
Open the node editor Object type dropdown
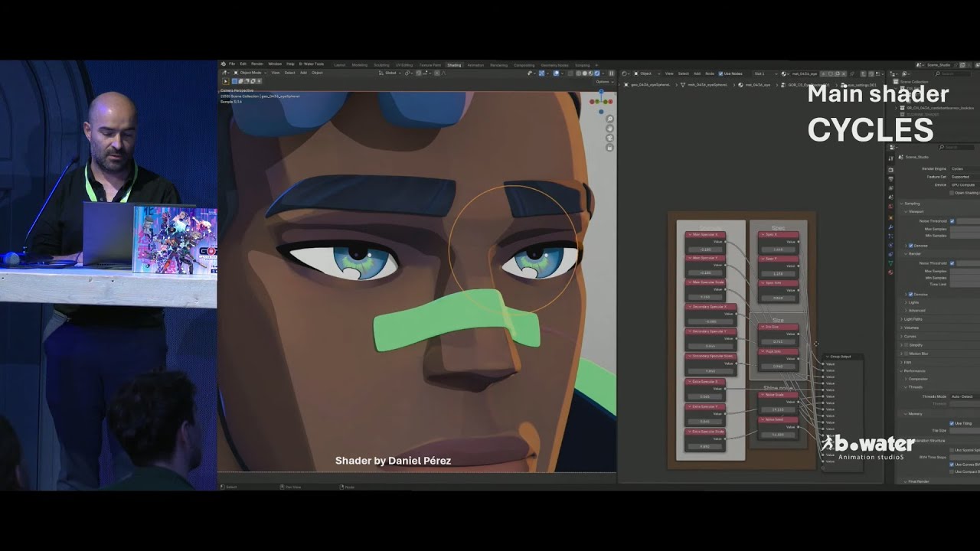coord(647,73)
